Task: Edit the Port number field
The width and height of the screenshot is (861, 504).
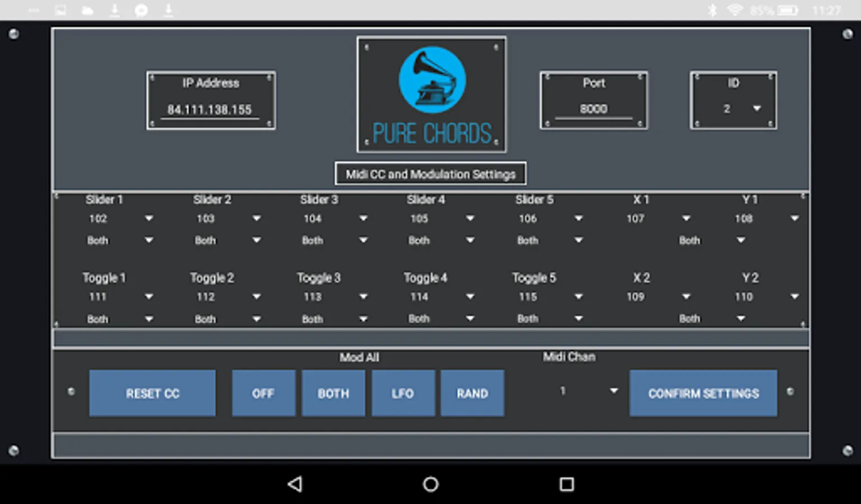Action: pos(594,109)
